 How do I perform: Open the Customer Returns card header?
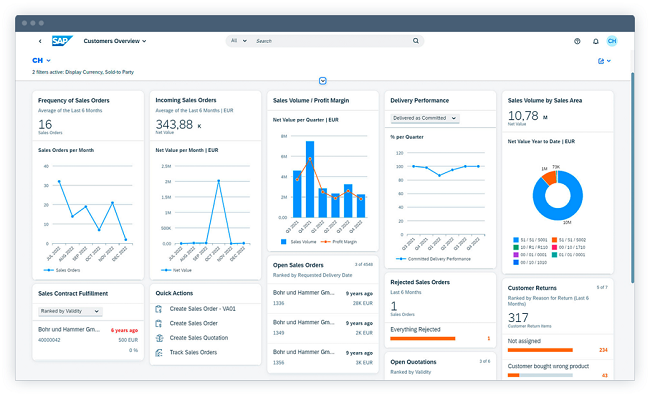(558, 307)
